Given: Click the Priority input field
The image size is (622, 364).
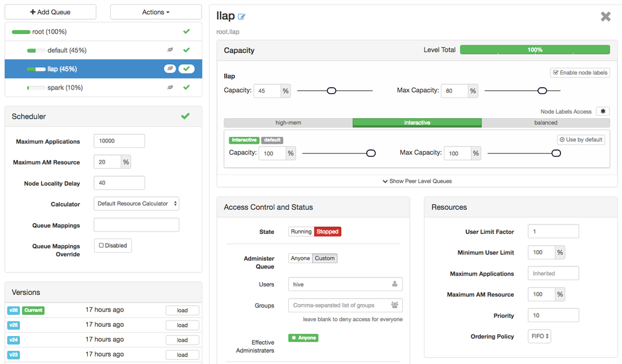Looking at the screenshot, I should [554, 315].
